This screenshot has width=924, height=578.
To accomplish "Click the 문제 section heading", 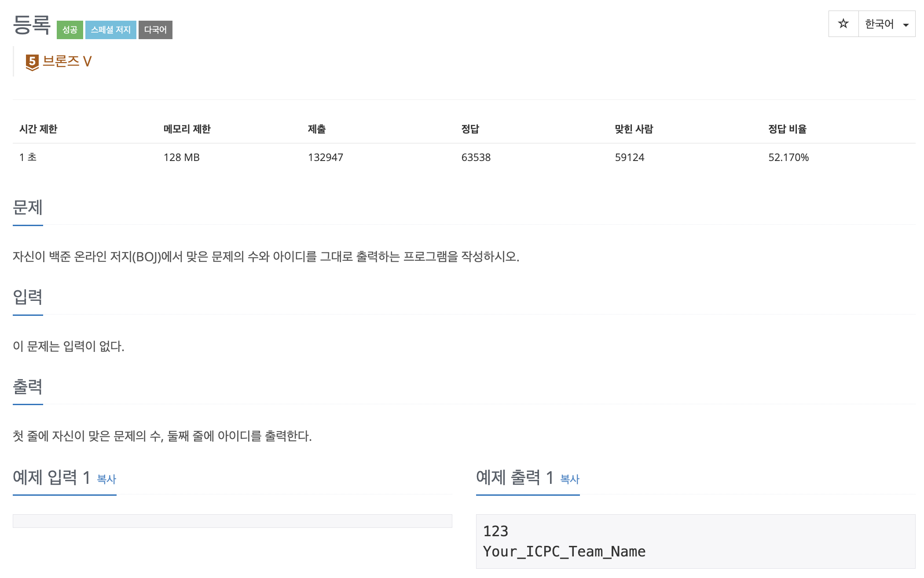I will tap(28, 207).
